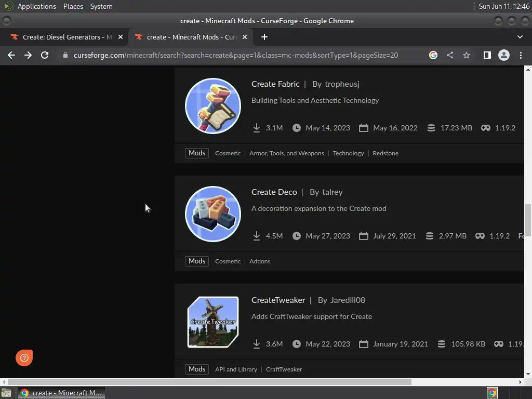Close the create - Minecraft Mods tab

click(245, 37)
